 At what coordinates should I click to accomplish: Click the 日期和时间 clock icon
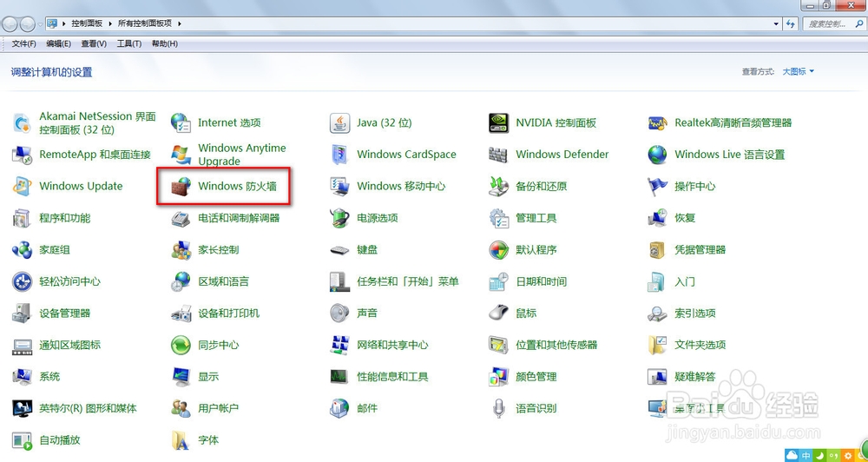(499, 281)
